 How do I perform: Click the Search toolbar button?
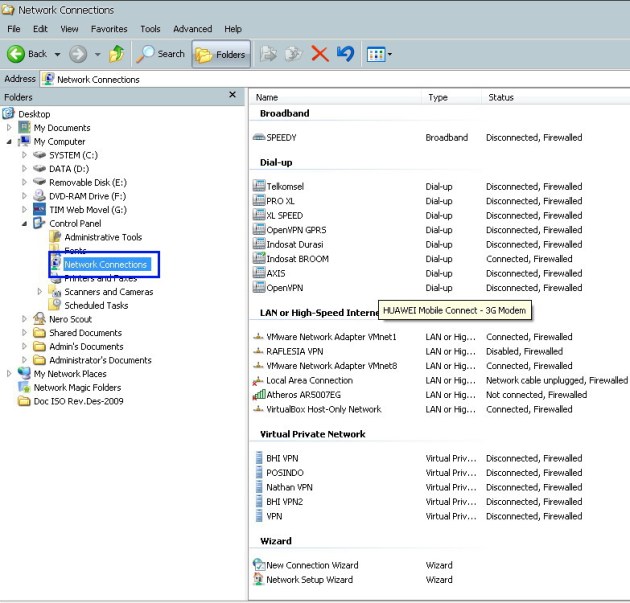160,54
